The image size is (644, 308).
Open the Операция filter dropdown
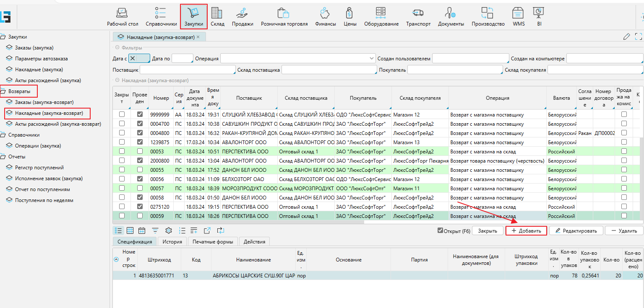coord(372,59)
